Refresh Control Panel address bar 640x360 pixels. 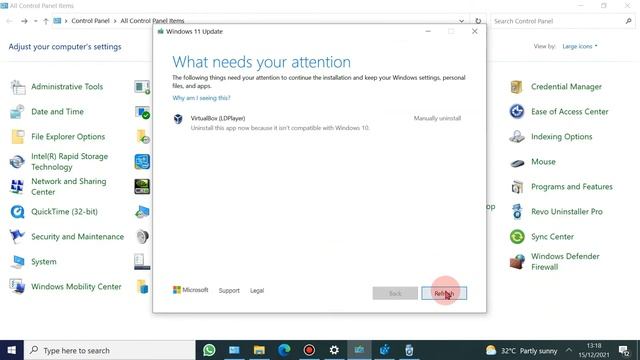tap(478, 21)
